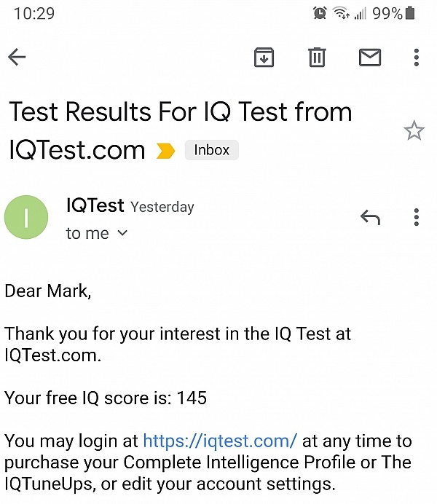
Task: Tap the 10:29 clock
Action: point(34,14)
